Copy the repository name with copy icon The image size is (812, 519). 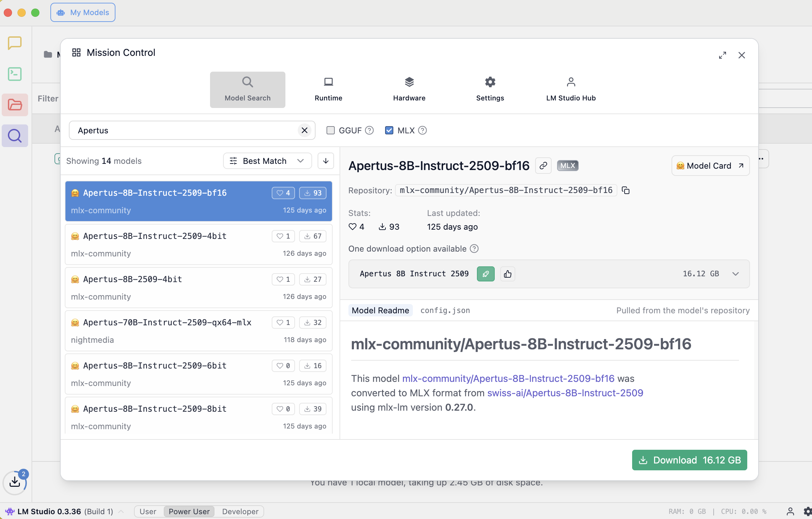pyautogui.click(x=626, y=190)
